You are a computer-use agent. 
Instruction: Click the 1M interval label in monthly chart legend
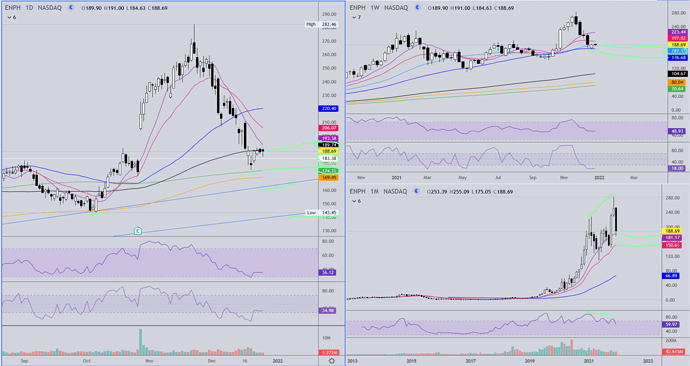[374, 191]
